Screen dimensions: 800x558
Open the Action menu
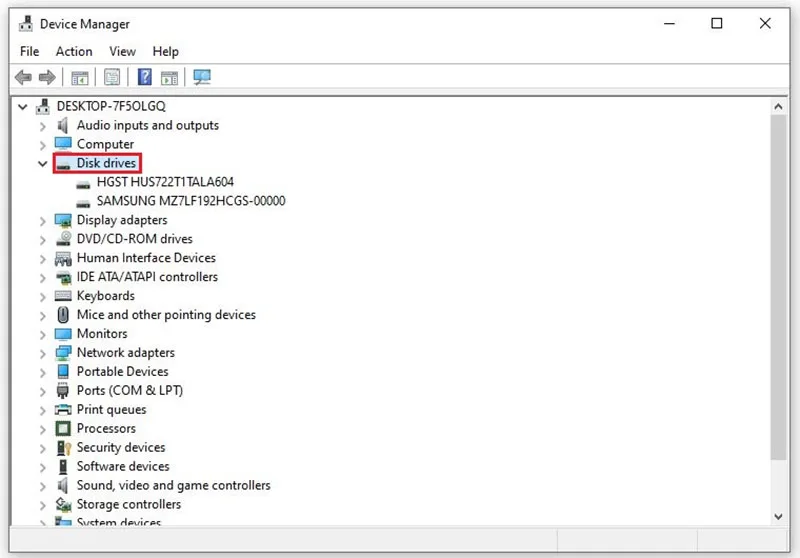click(x=74, y=52)
